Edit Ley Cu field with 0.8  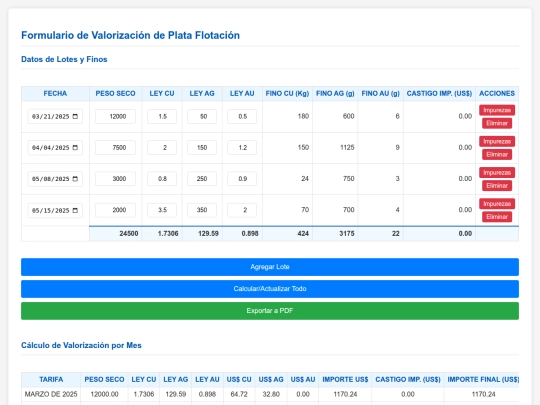162,179
